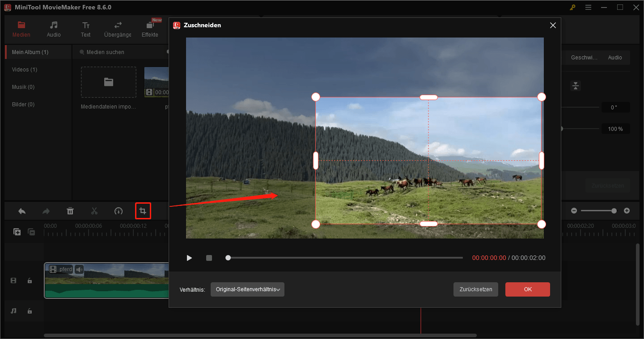Click the left edge crop handle

[316, 160]
